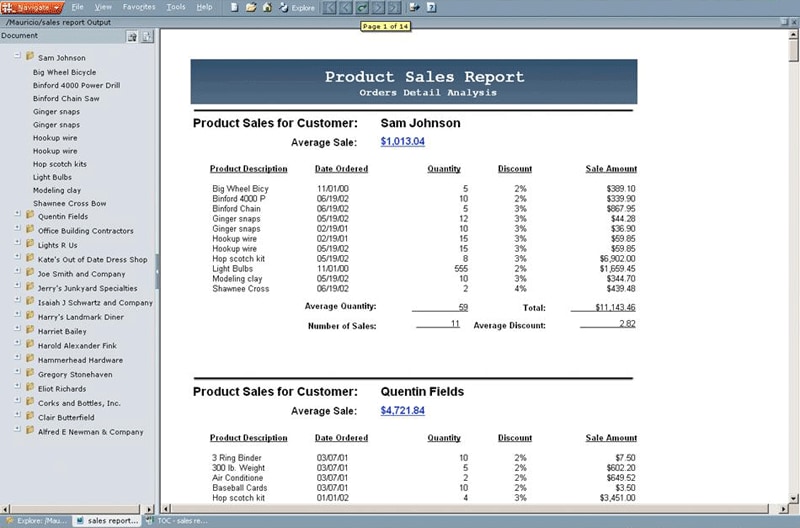Click the $6,902.00 Hop scotch kit amount

(617, 259)
